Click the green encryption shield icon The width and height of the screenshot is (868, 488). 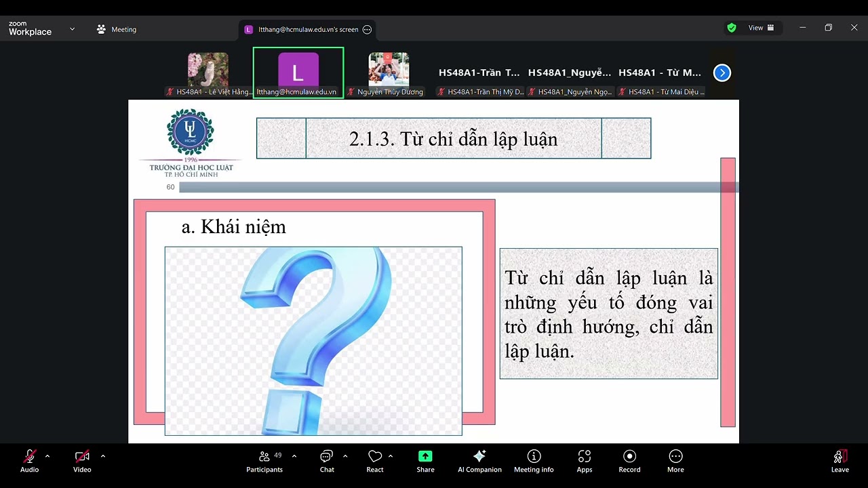tap(732, 28)
